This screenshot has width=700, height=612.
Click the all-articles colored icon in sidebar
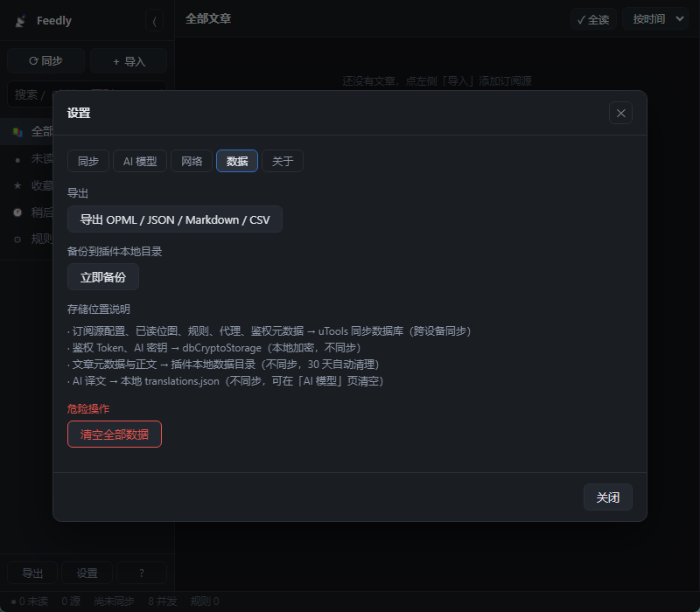17,132
